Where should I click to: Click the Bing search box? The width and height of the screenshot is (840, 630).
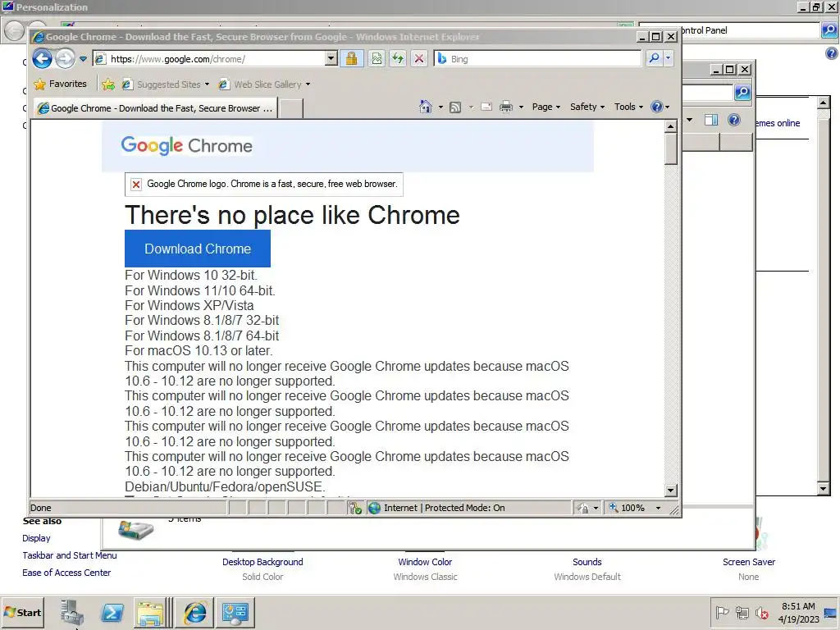click(537, 59)
